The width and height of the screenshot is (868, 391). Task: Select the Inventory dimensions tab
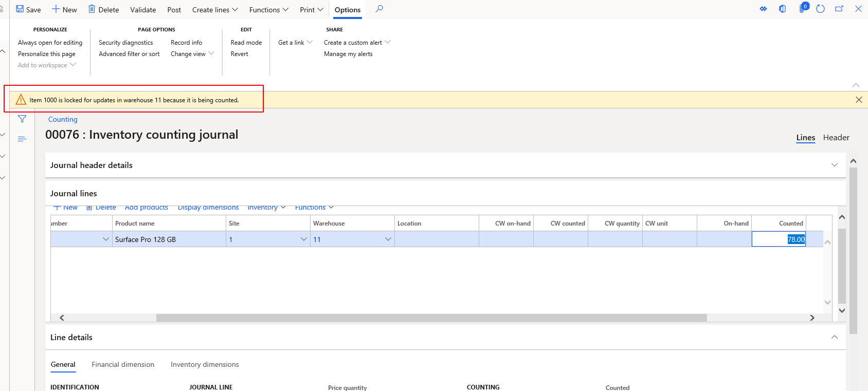(x=205, y=364)
